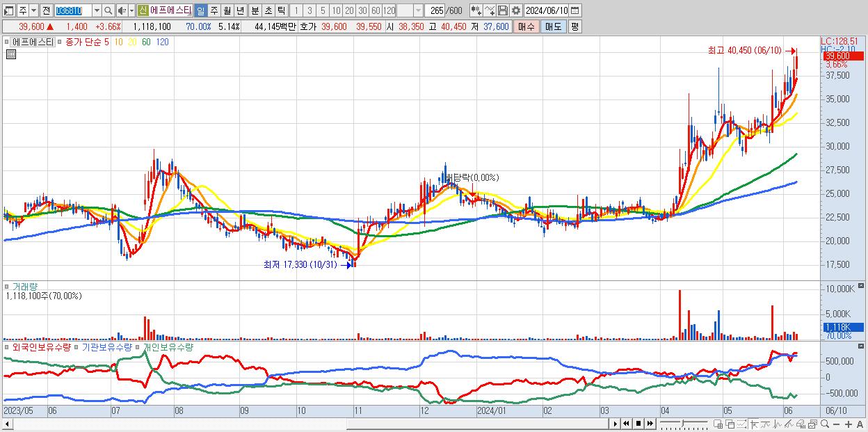Click the 에프에스티 chart legend label

[x=32, y=42]
